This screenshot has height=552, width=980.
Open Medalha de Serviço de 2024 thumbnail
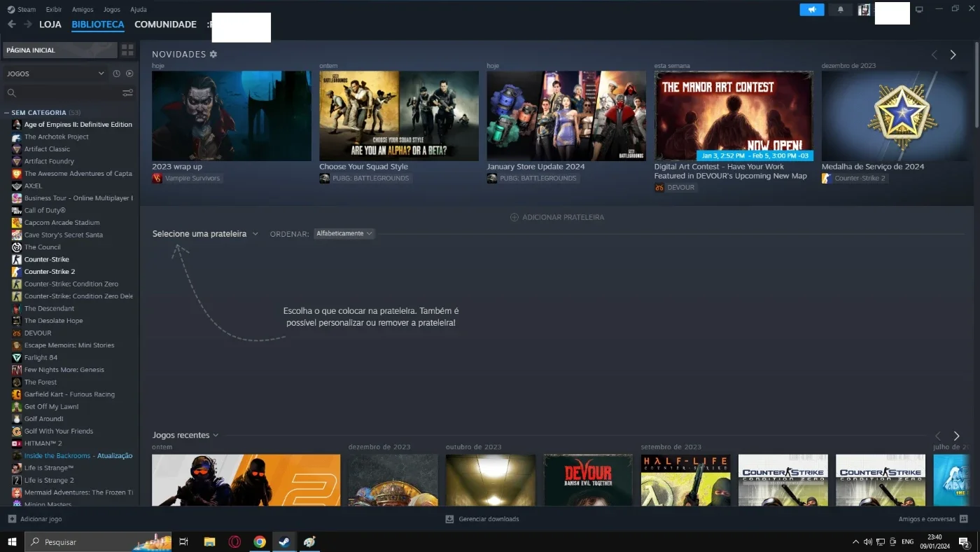pyautogui.click(x=901, y=116)
